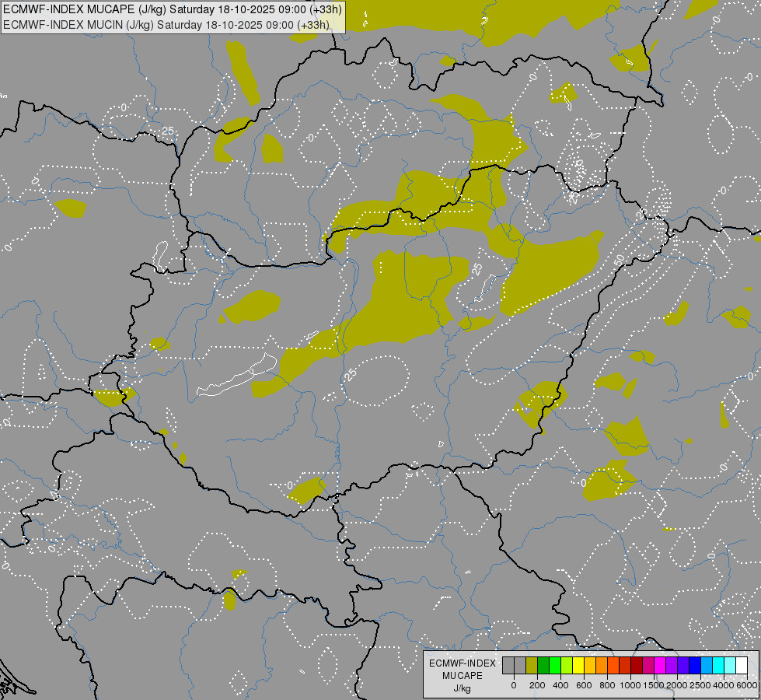Click the legend value 200
Screen dimensions: 761x700
(x=537, y=685)
